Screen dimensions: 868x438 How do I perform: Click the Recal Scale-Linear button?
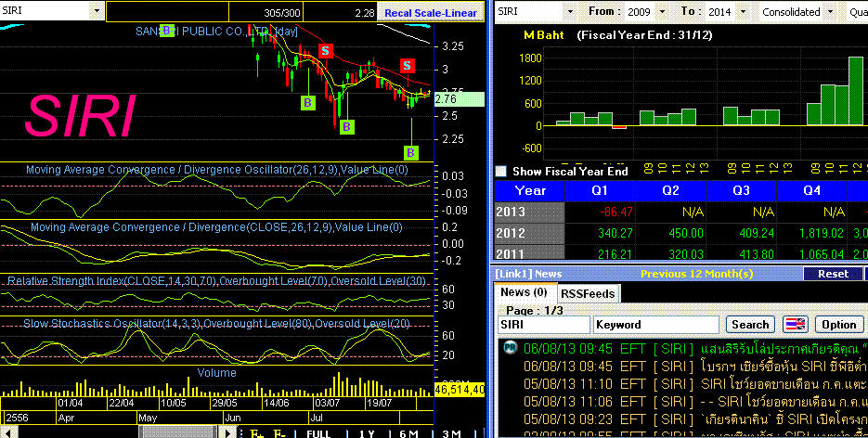(430, 13)
